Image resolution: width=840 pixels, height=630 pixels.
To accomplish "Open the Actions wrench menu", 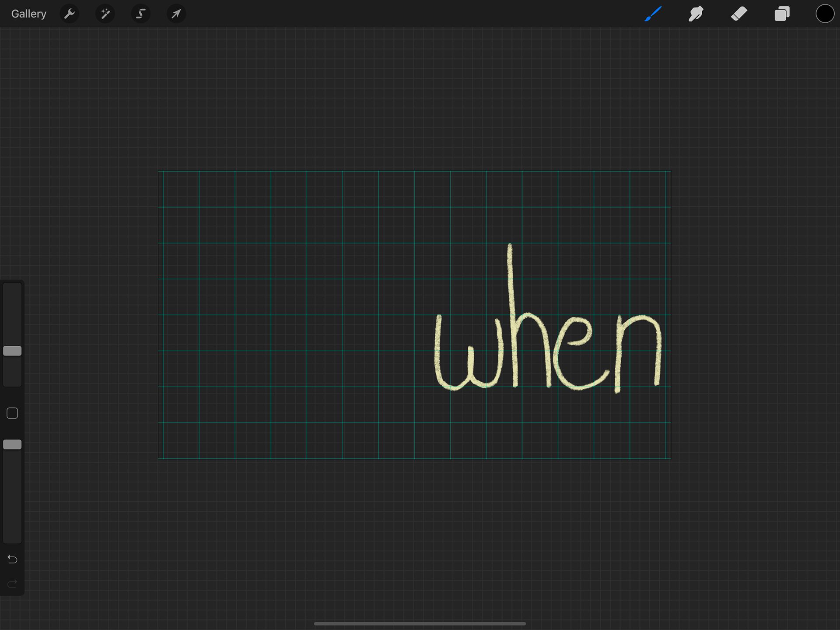I will coord(69,14).
